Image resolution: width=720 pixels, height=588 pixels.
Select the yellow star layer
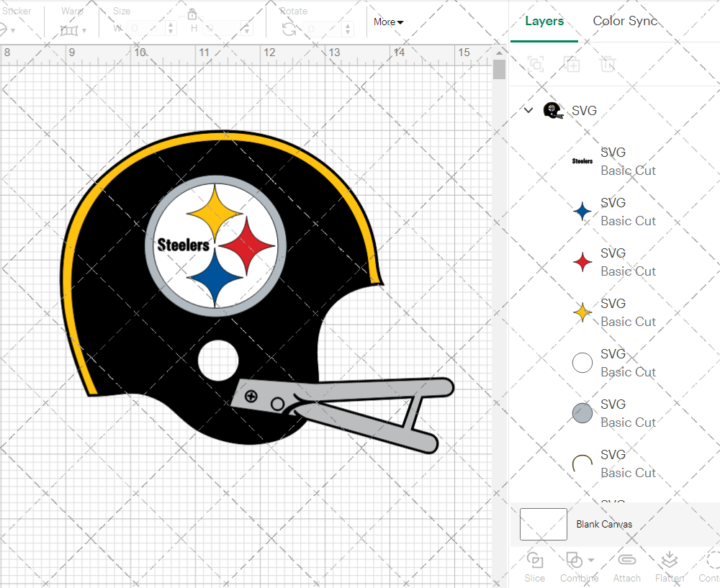pyautogui.click(x=614, y=312)
